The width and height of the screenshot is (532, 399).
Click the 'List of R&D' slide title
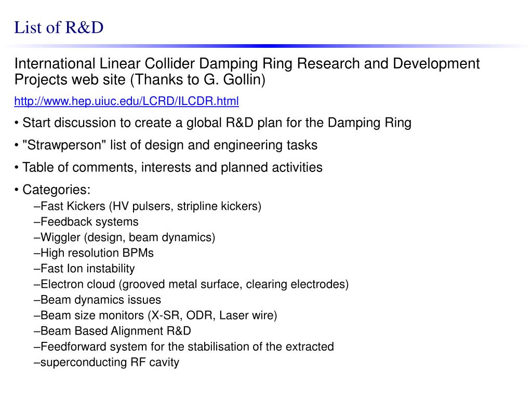coord(59,28)
